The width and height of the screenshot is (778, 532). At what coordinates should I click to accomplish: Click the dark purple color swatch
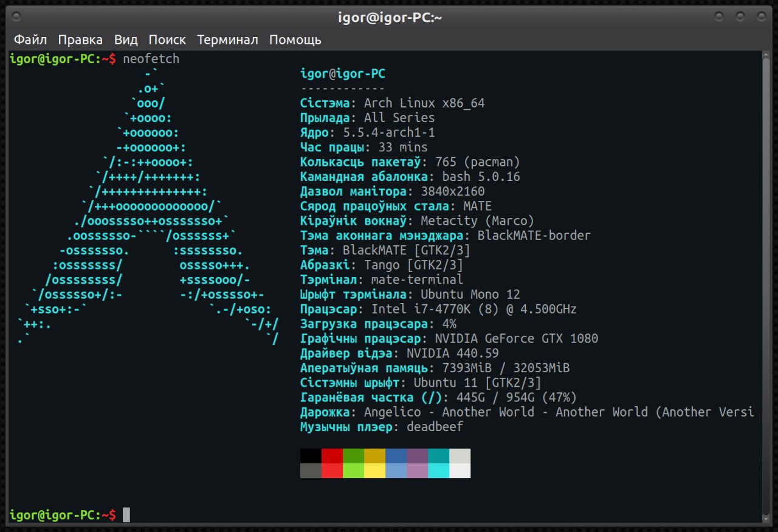(417, 456)
